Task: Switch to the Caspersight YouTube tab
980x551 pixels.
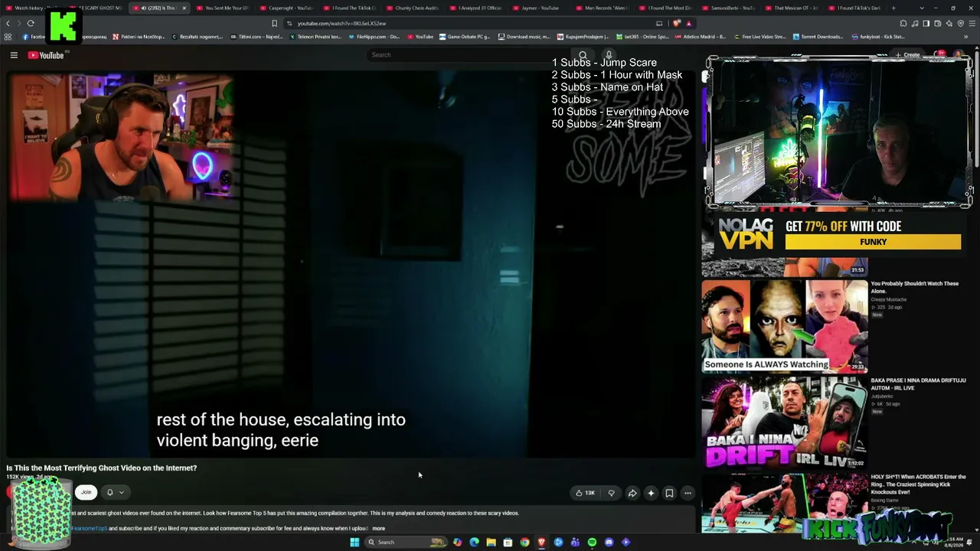Action: 287,8
